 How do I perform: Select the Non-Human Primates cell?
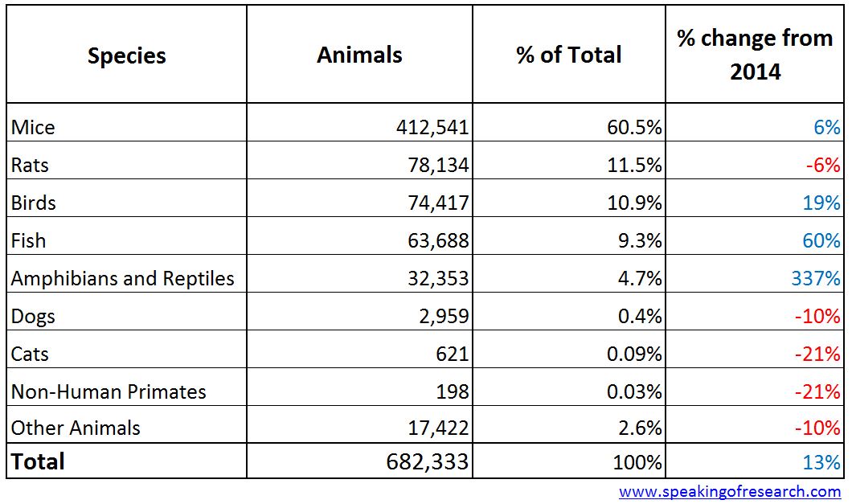point(109,391)
